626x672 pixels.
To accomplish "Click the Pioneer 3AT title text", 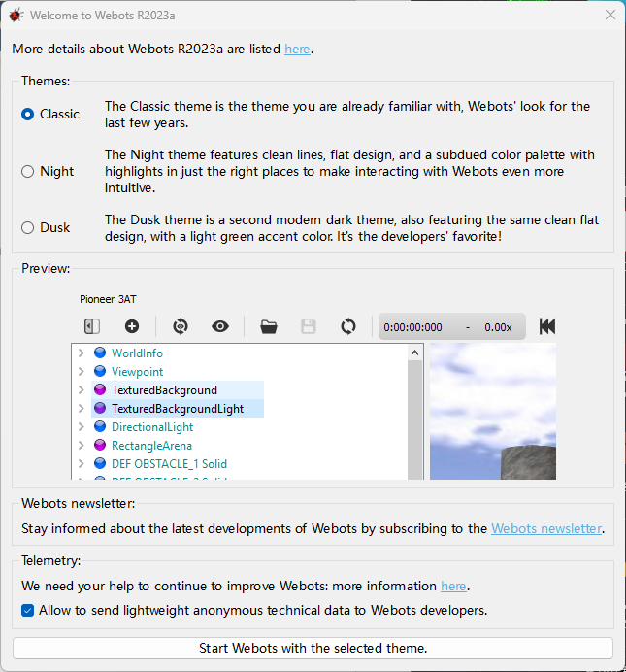I will point(108,299).
